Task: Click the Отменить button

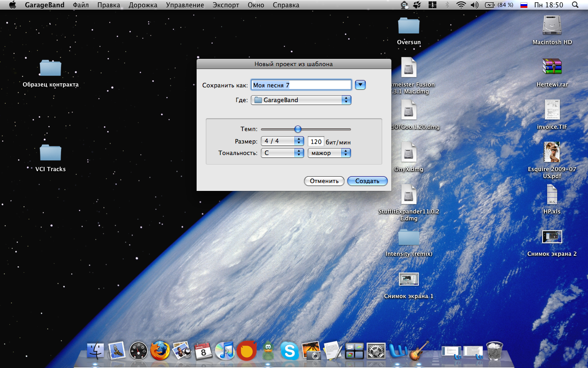Action: pyautogui.click(x=324, y=181)
